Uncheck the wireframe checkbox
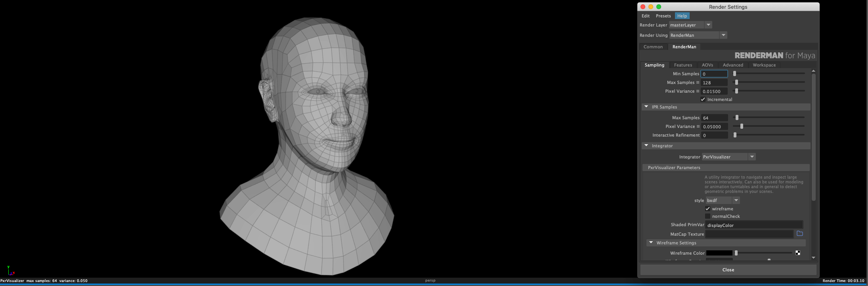868x286 pixels. coord(707,209)
